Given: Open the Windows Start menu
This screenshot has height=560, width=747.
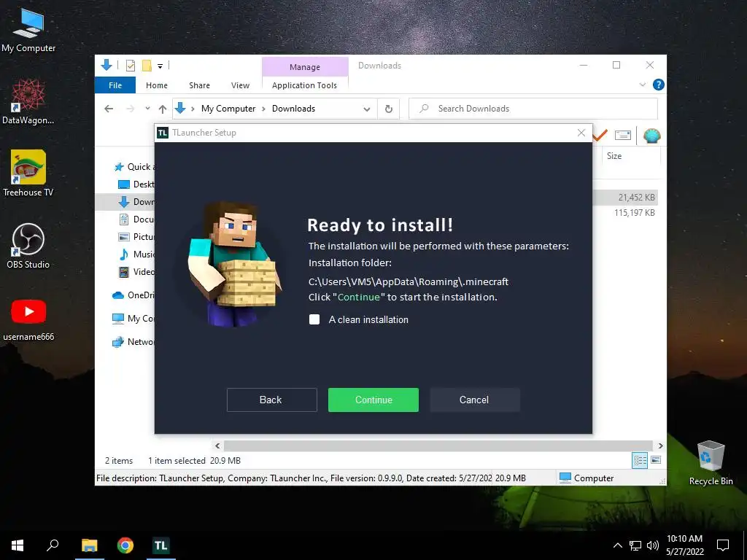Looking at the screenshot, I should 18,545.
